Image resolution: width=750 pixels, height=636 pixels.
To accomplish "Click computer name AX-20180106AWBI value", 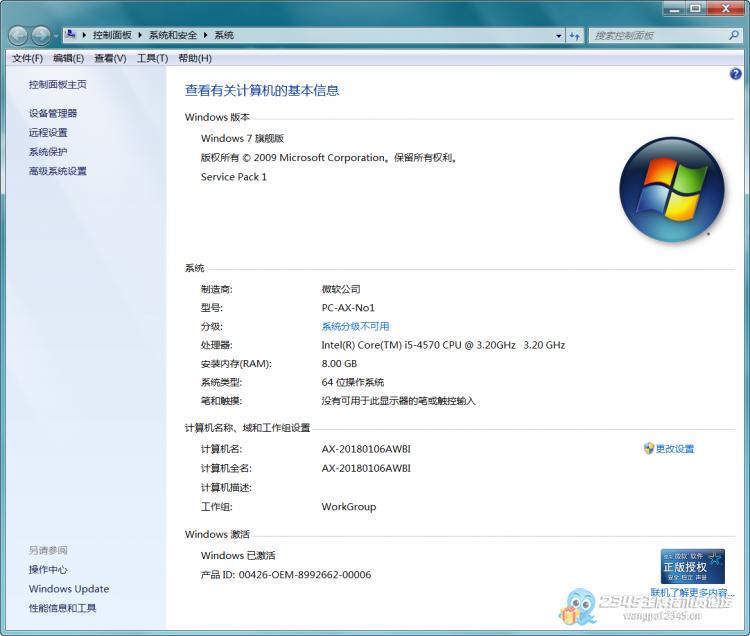I will pyautogui.click(x=366, y=449).
